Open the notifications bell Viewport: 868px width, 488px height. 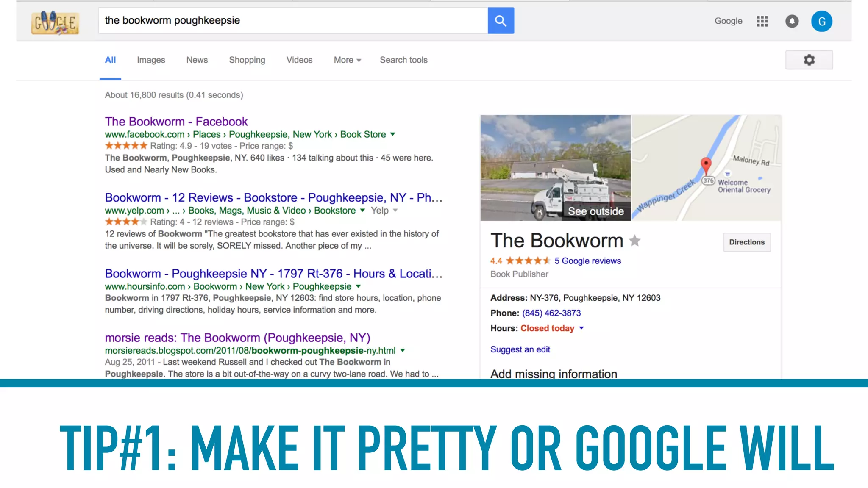[x=792, y=21]
